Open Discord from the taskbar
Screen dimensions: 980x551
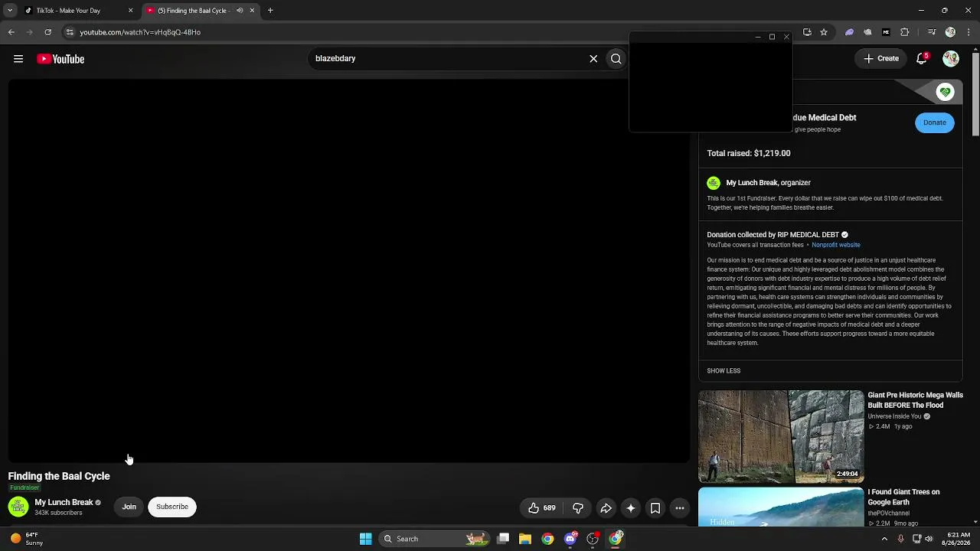(570, 539)
